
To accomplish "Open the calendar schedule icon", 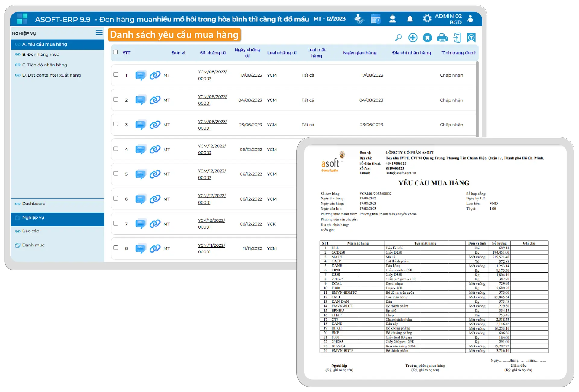I will pyautogui.click(x=375, y=19).
